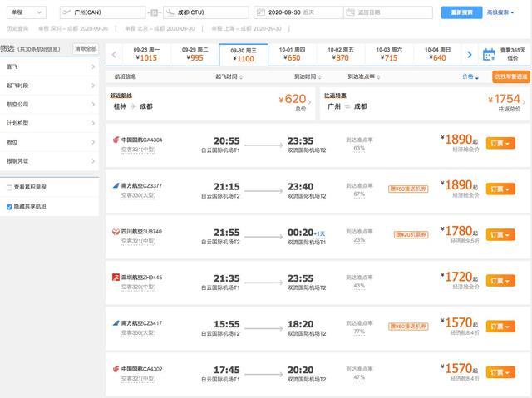
Task: Toggle the view accumulated mileage checkbox
Action: pos(9,188)
